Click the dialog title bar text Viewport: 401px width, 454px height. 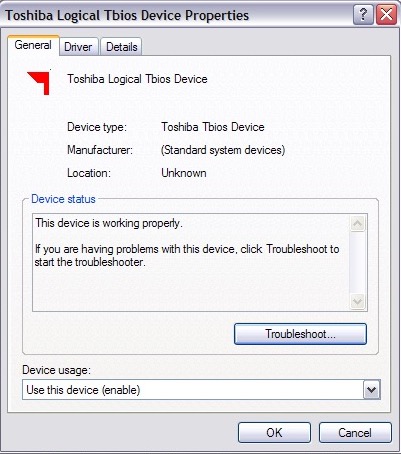(127, 15)
